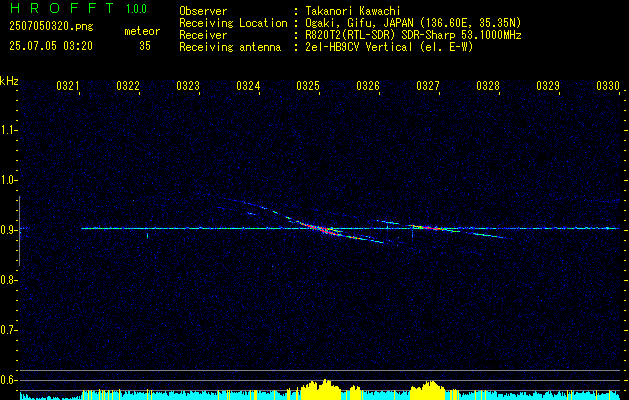
Task: Click the 0325 time marker
Action: [x=308, y=86]
